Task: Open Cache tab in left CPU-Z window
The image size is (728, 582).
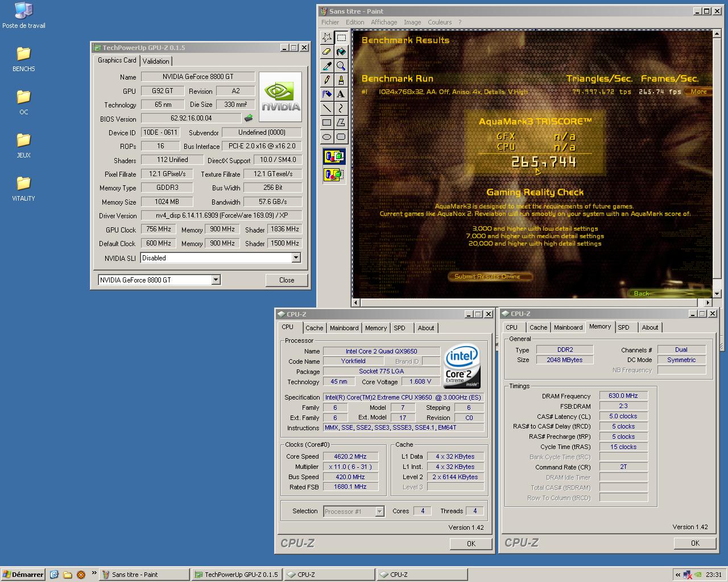Action: (314, 328)
